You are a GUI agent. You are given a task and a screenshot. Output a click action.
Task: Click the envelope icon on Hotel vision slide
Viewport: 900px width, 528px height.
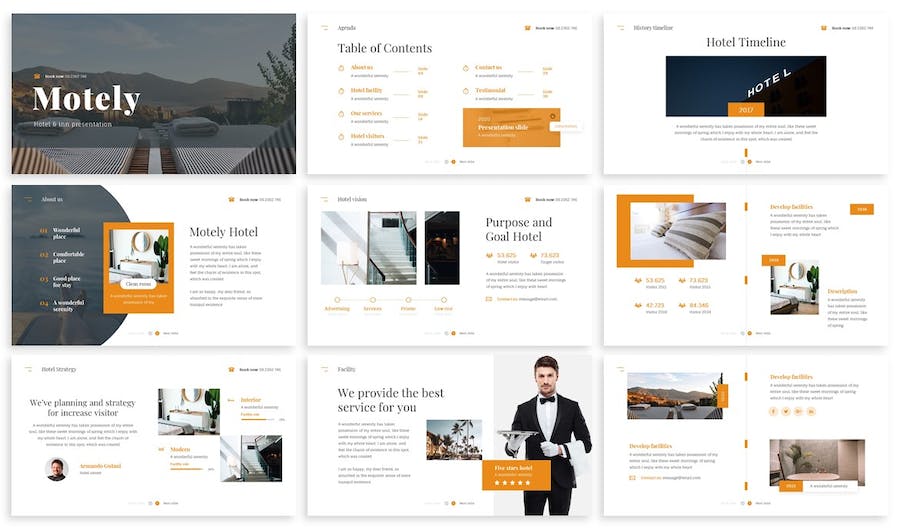point(489,298)
